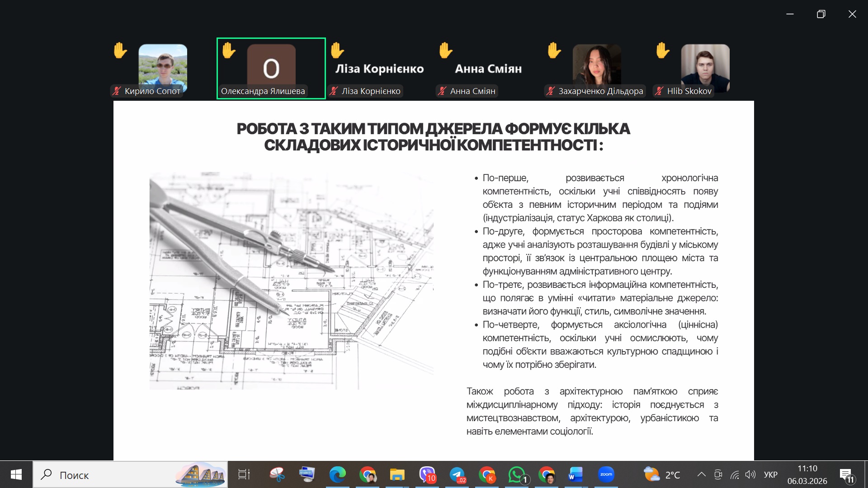Open WhatsApp from the taskbar
The image size is (868, 488).
click(x=517, y=474)
